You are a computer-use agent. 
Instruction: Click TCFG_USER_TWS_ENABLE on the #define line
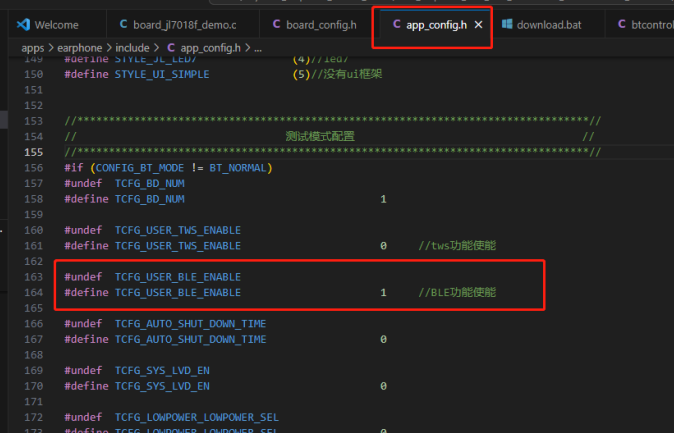[178, 246]
